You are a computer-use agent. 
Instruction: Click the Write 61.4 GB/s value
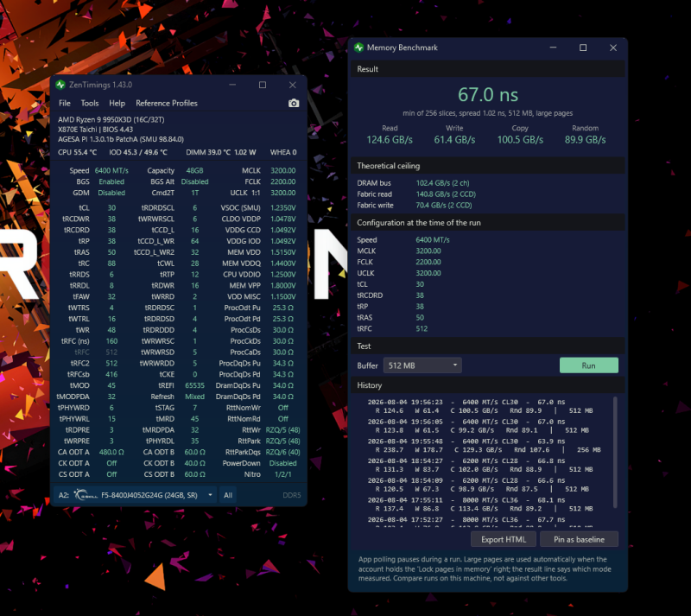(454, 140)
